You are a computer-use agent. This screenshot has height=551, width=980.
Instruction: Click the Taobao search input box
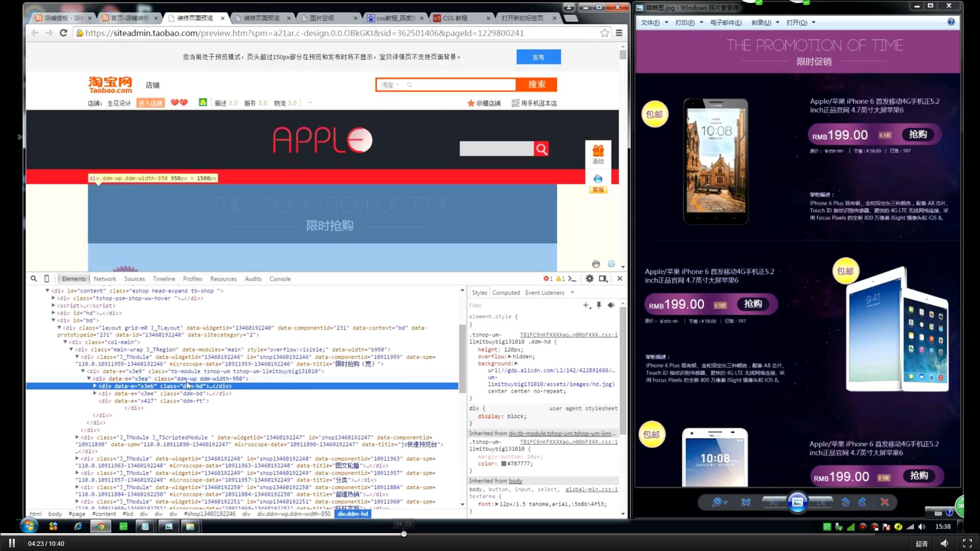446,85
